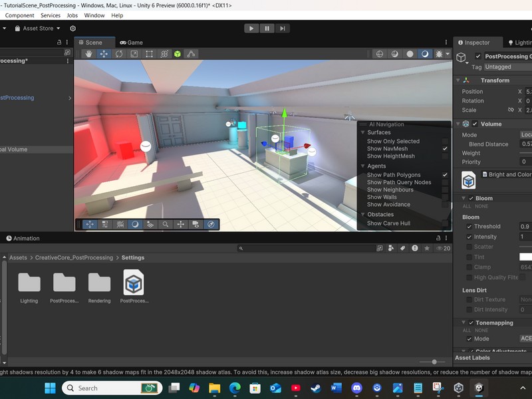The image size is (532, 399).
Task: Select the Hand (View) tool
Action: pyautogui.click(x=89, y=54)
